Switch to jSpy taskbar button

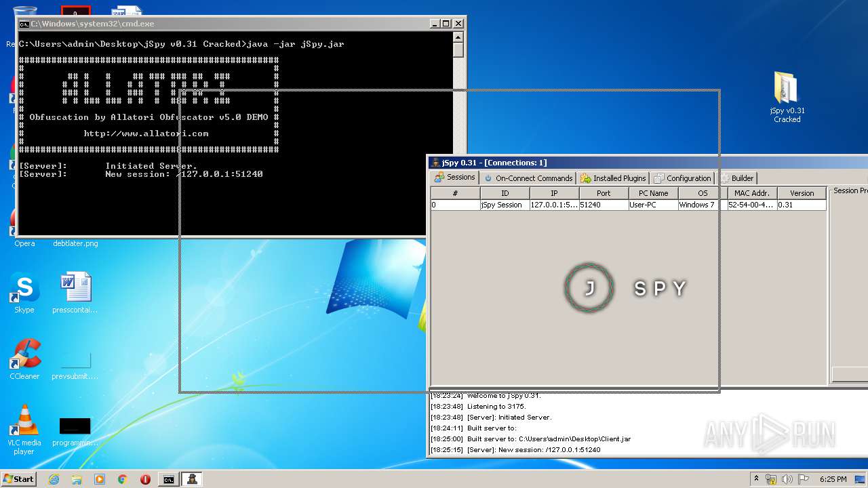coord(193,479)
